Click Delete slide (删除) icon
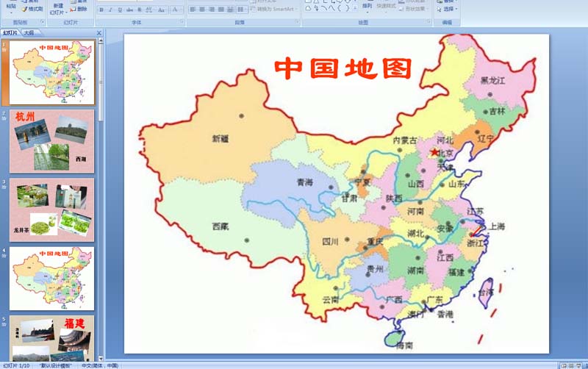 pos(78,9)
